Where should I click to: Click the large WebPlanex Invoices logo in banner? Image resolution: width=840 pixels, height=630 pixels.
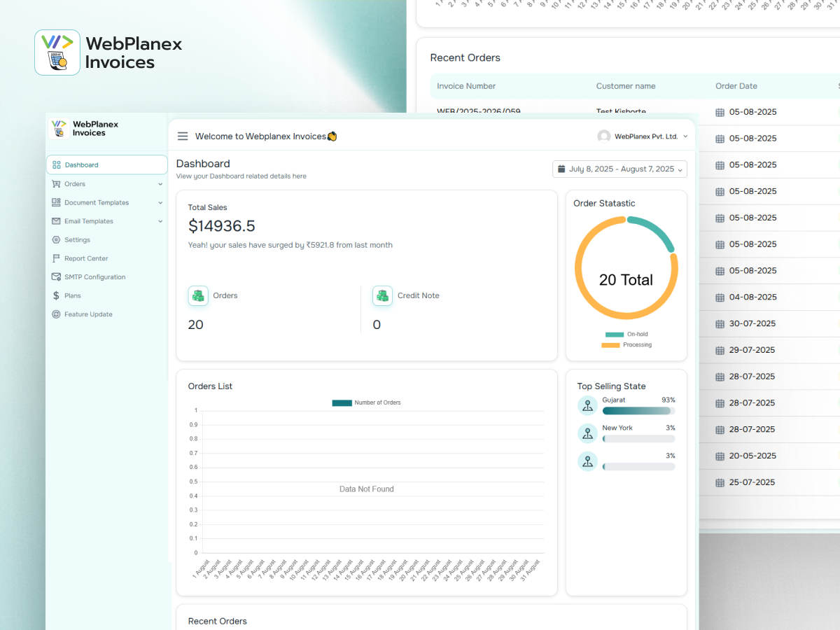108,52
